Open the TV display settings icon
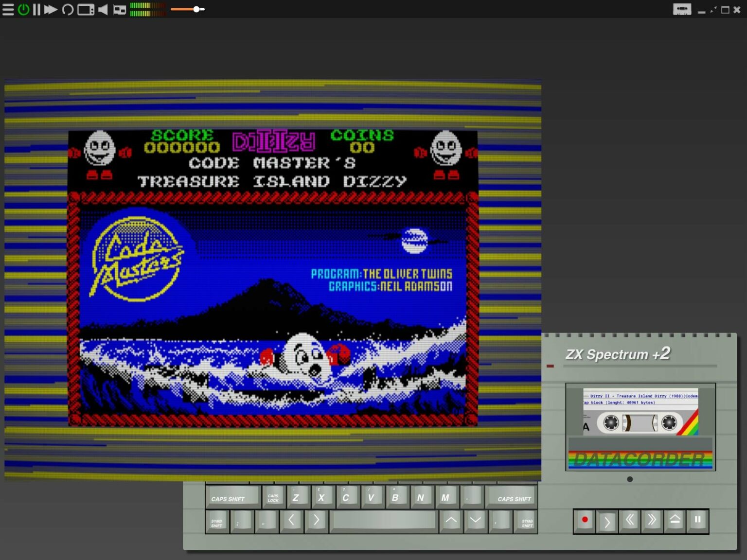Screen dimensions: 747x560 (x=85, y=9)
